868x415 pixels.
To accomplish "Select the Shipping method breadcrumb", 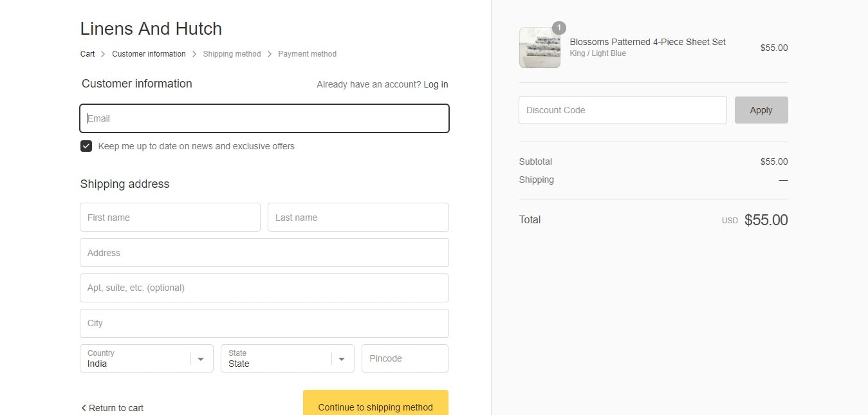I will 232,54.
